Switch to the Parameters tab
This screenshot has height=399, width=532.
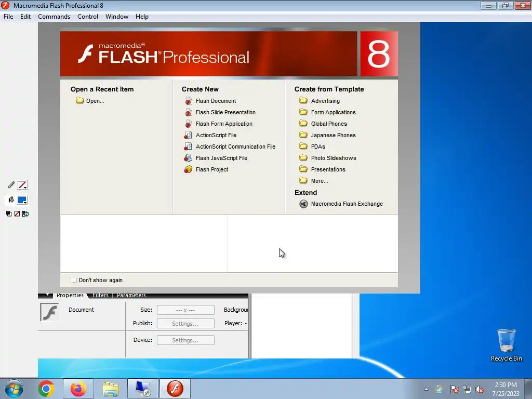point(131,295)
